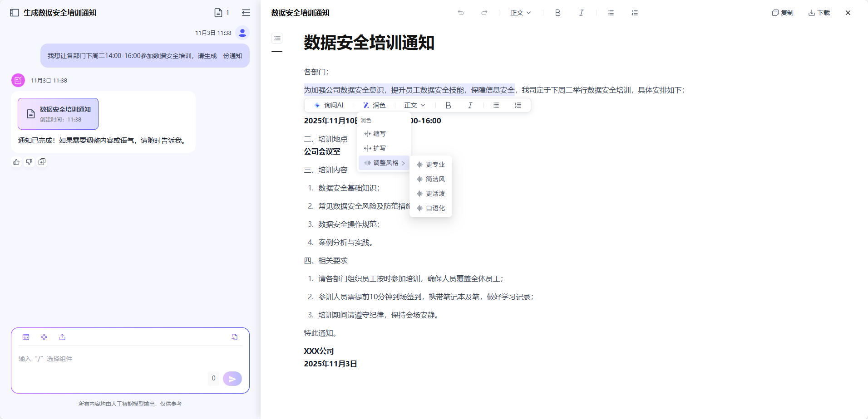
Task: Toggle italic in the top toolbar
Action: 581,13
